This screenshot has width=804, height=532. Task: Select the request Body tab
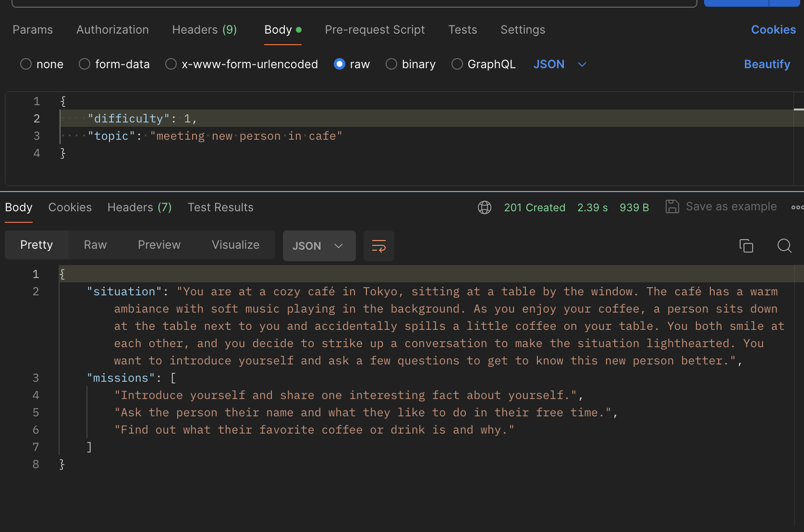point(283,30)
